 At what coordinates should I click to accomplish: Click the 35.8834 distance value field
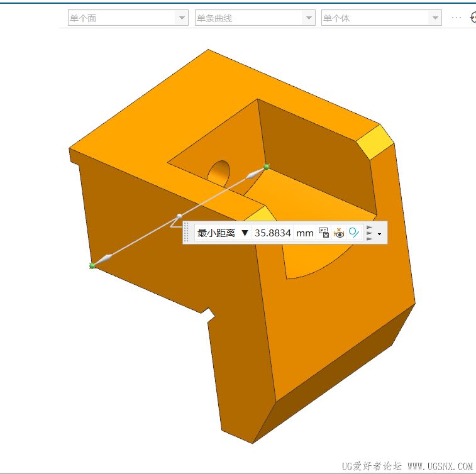click(x=273, y=233)
